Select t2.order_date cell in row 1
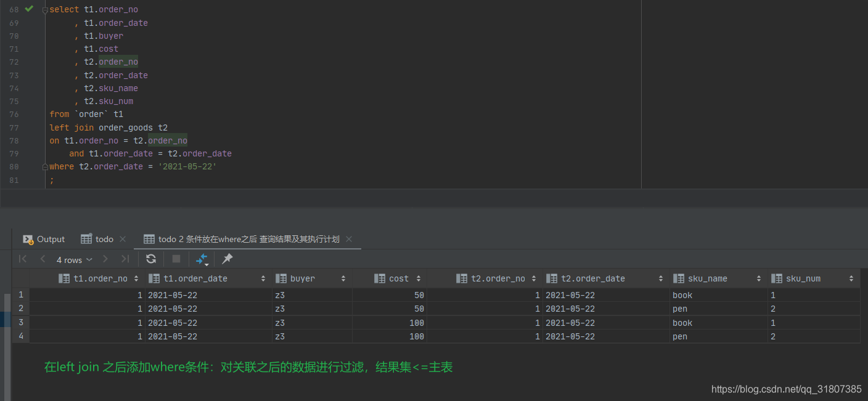 (x=606, y=295)
